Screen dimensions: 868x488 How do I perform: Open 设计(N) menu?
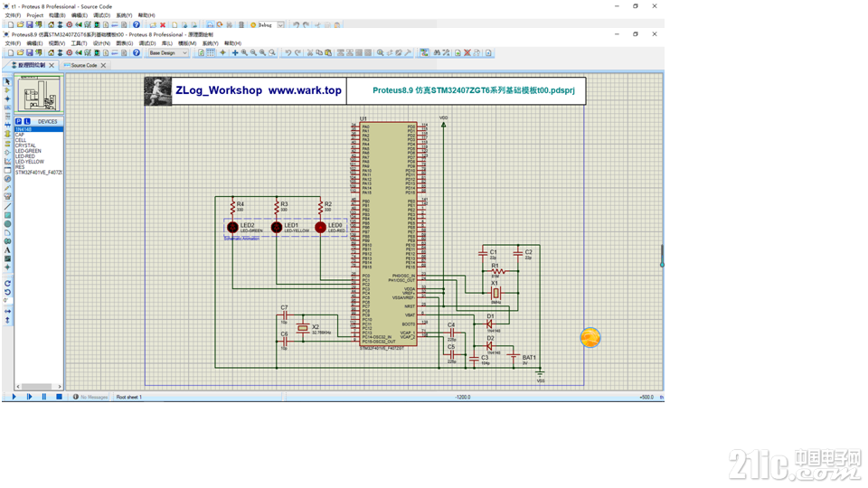[x=101, y=43]
